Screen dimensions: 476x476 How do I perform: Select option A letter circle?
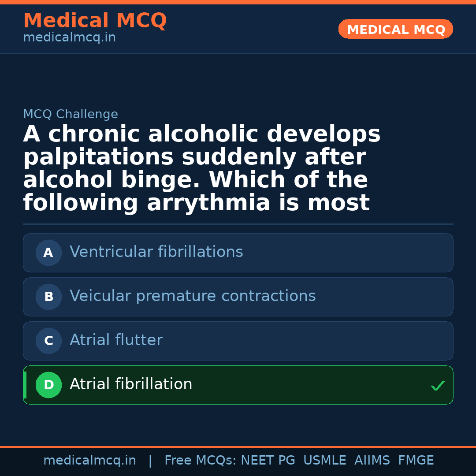(48, 253)
